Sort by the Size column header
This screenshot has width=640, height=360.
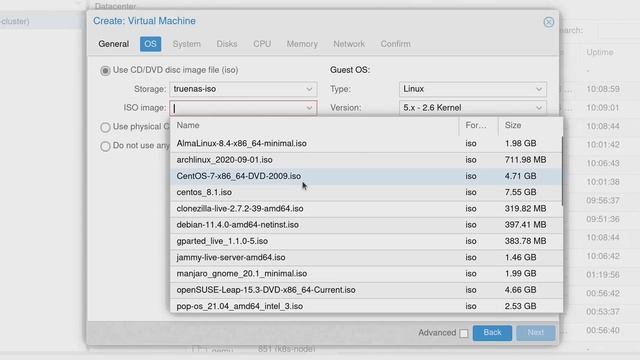530,126
